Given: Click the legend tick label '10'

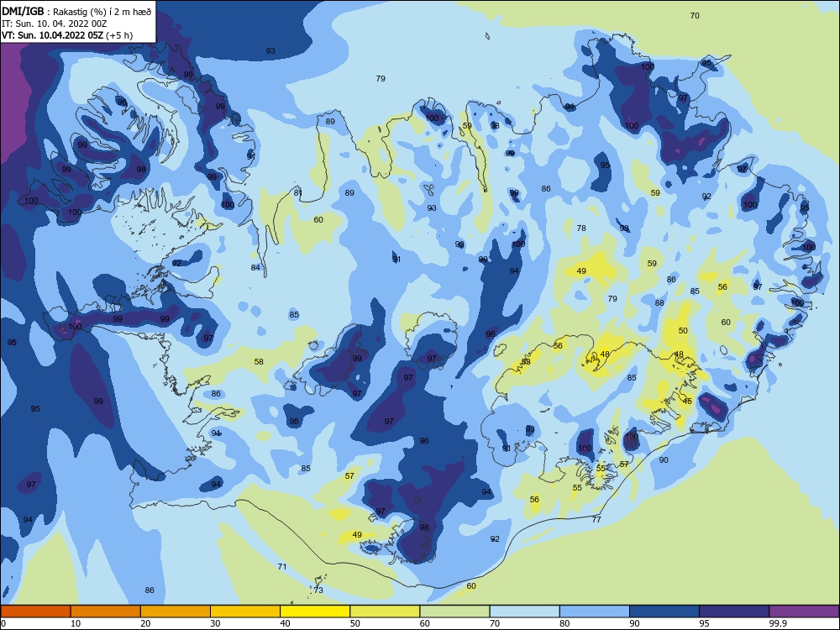Looking at the screenshot, I should pos(76,623).
